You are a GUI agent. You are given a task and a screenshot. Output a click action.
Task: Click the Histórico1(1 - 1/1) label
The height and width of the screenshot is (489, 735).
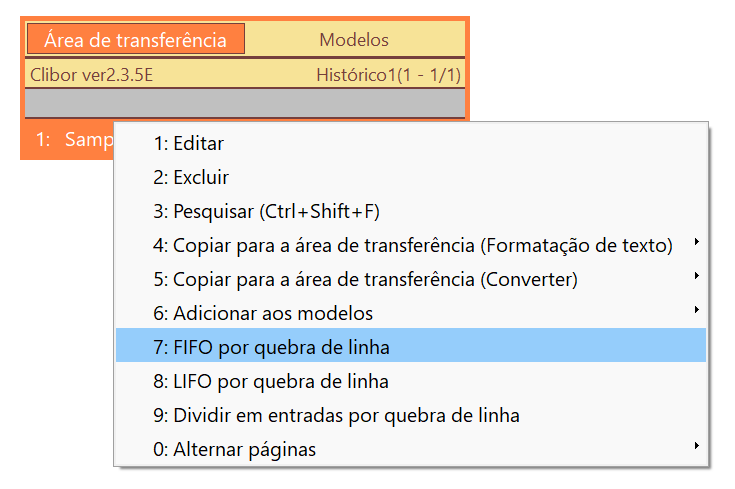point(389,75)
